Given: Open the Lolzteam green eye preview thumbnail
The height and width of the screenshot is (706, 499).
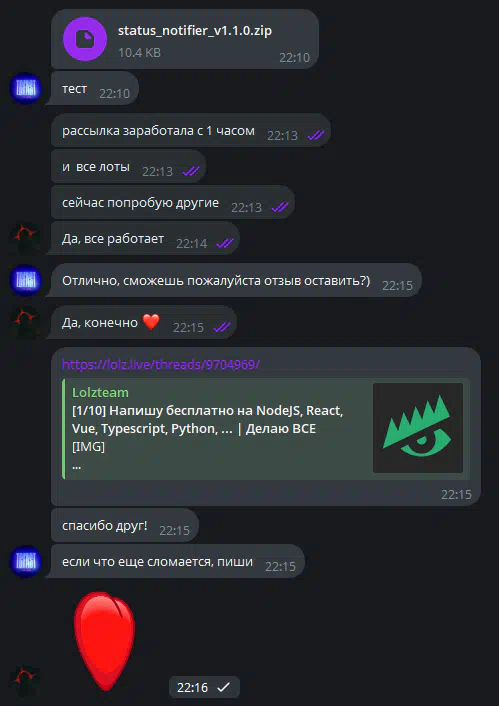Looking at the screenshot, I should click(418, 428).
